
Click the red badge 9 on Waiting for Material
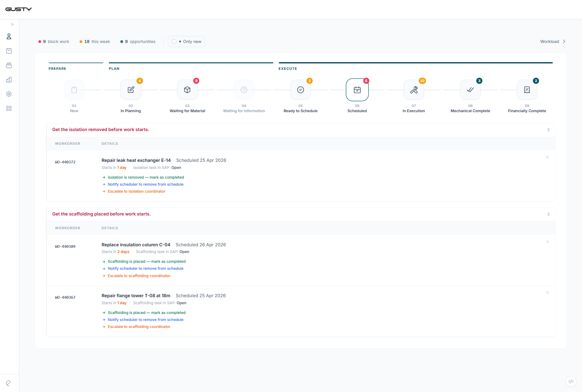(196, 81)
